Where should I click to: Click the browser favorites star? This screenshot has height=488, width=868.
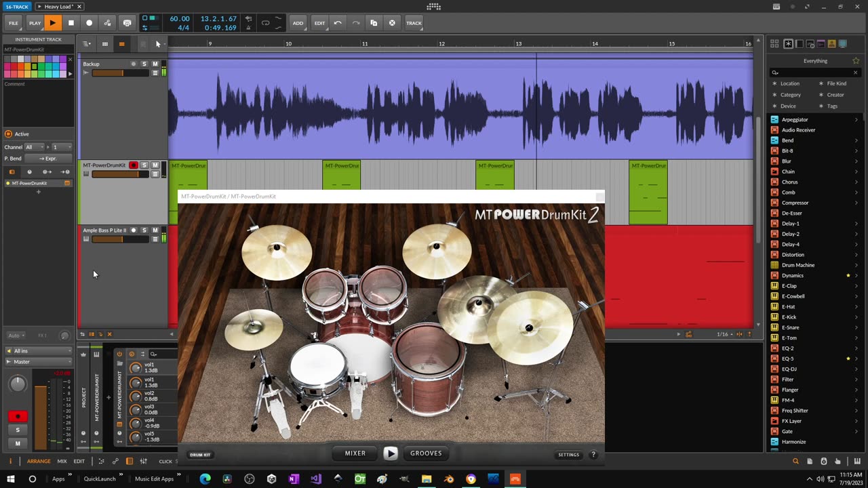(x=856, y=61)
